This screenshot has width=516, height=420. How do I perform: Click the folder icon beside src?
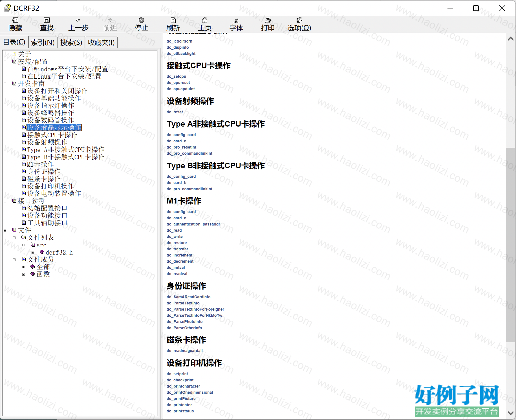(x=33, y=245)
